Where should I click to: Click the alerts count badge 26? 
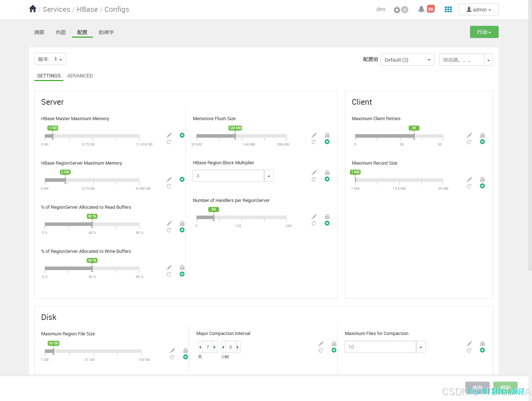431,9
